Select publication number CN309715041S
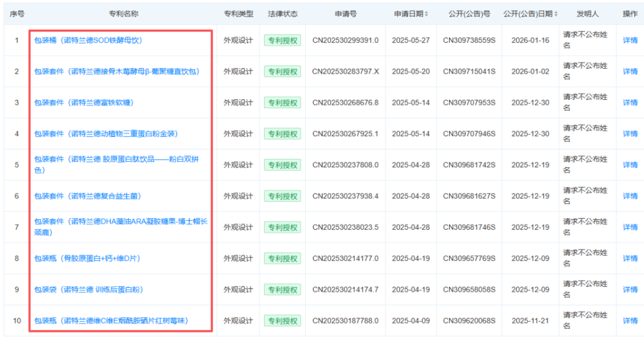Viewport: 644px width, 338px height. [469, 72]
